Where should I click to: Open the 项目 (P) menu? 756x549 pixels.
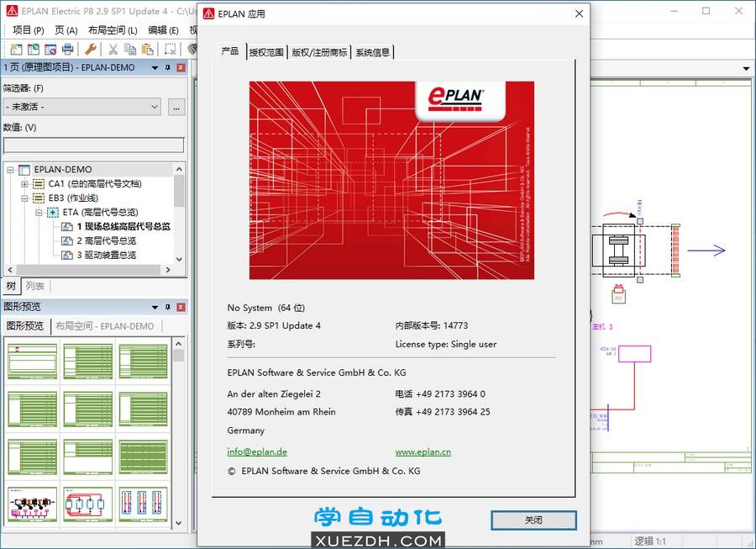point(28,30)
